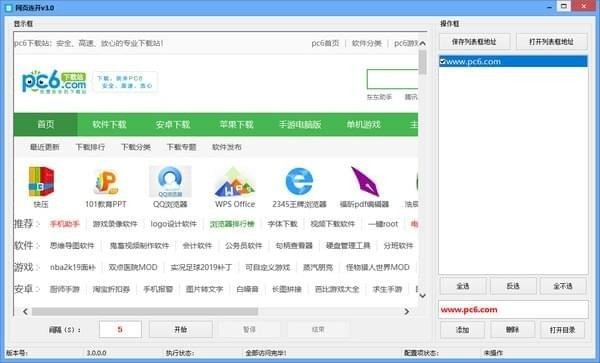This screenshot has height=363, width=600.
Task: Open the 安卓下载 tab
Action: coord(173,124)
